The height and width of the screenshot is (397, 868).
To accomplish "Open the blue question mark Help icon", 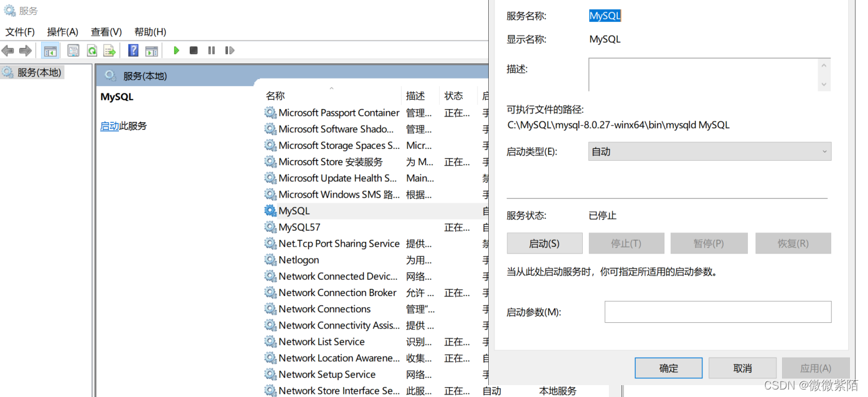I will (133, 50).
